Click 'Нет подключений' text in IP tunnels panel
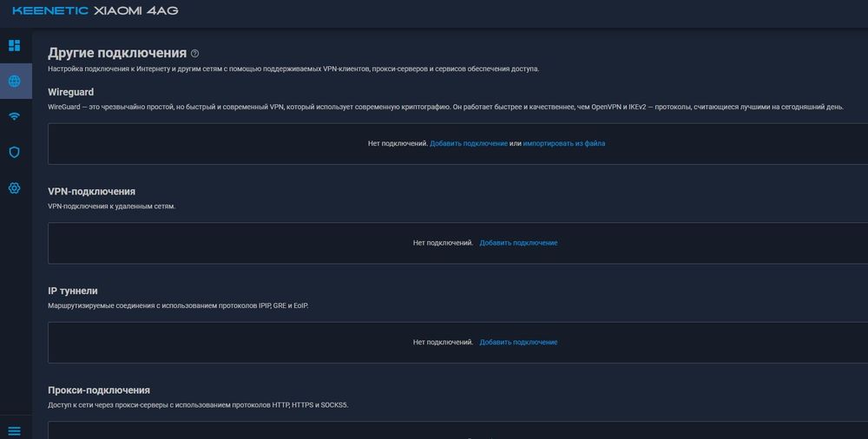The width and height of the screenshot is (868, 439). click(x=443, y=342)
